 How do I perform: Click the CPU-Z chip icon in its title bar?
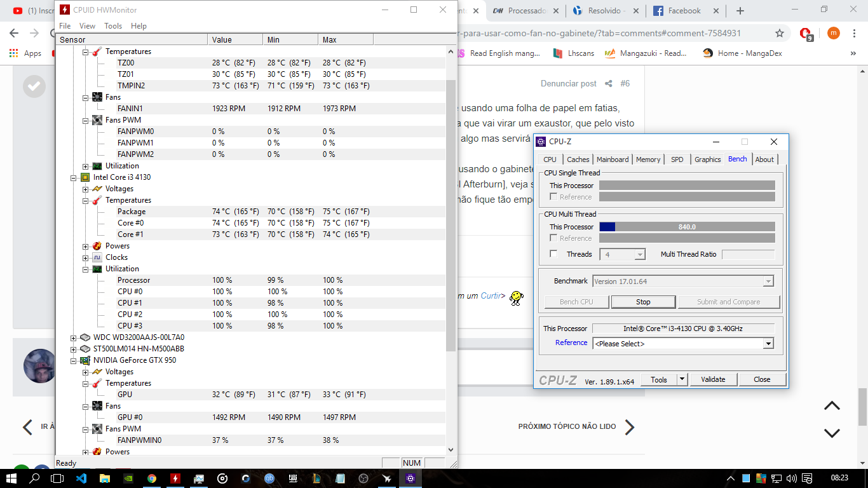click(541, 142)
